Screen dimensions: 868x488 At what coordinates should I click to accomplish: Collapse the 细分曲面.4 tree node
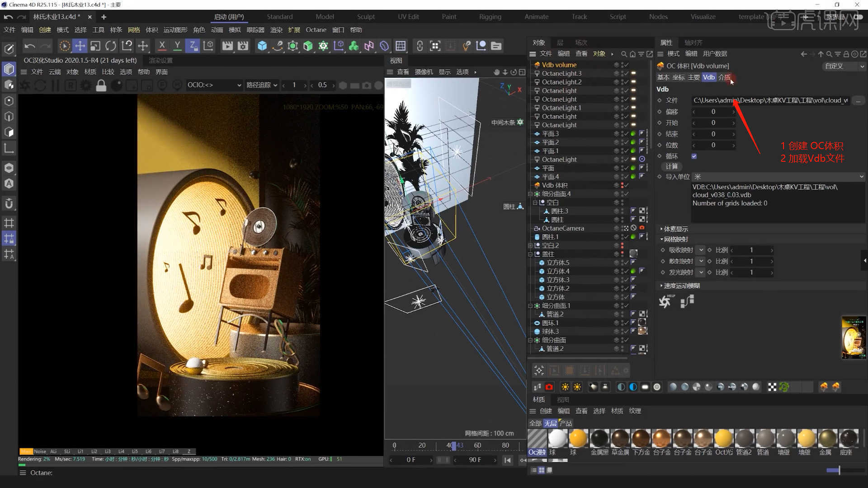coord(531,194)
